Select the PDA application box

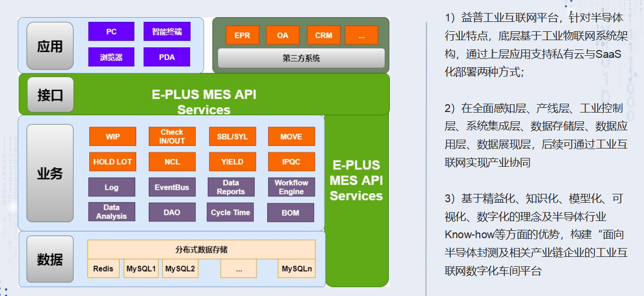[167, 57]
